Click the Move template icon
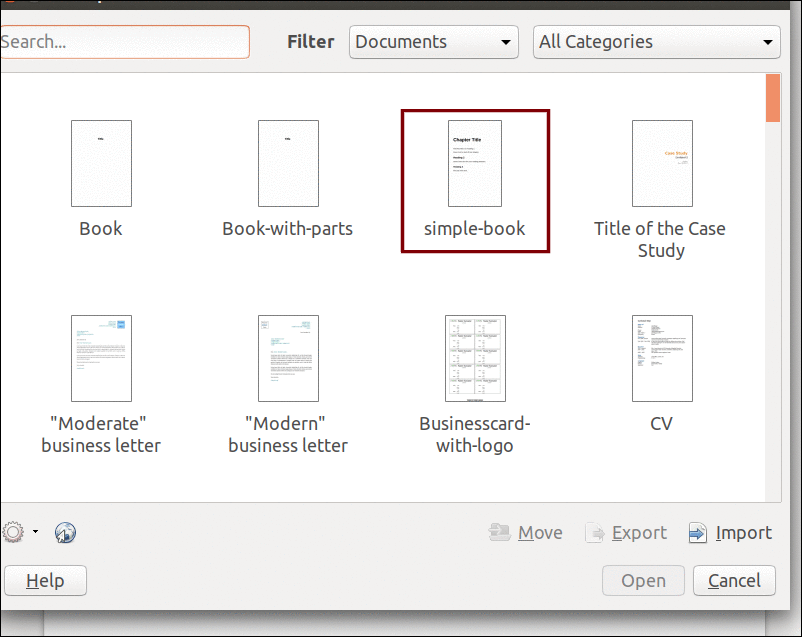 (x=500, y=532)
